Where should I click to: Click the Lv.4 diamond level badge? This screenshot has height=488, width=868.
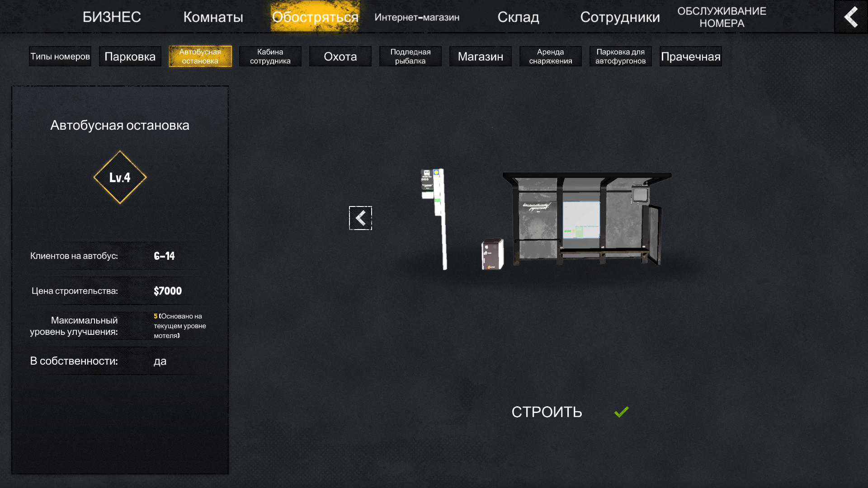click(x=120, y=177)
